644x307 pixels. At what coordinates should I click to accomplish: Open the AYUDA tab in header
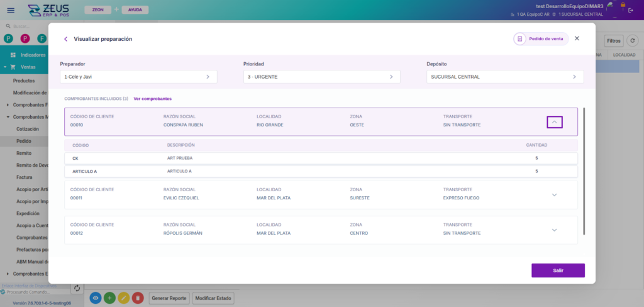(x=135, y=10)
